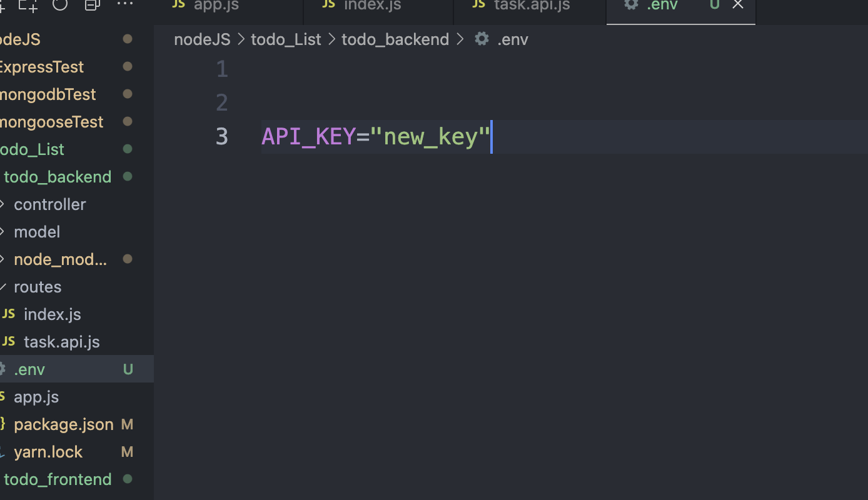Click the status dot on ExpressTest row
Viewport: 868px width, 500px height.
tap(128, 66)
